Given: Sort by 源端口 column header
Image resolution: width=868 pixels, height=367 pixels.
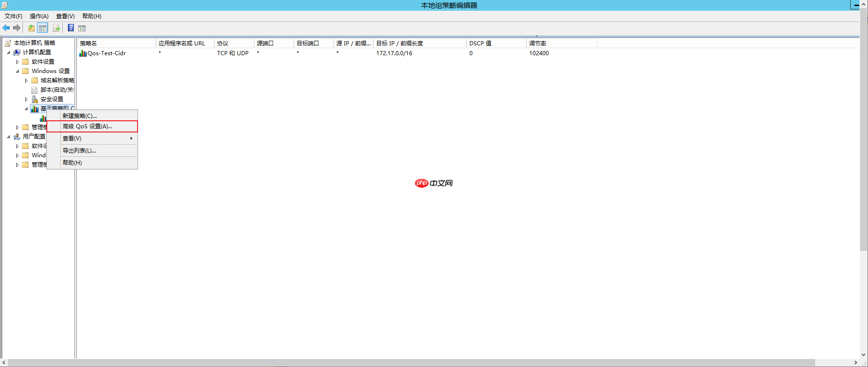Looking at the screenshot, I should [x=274, y=44].
